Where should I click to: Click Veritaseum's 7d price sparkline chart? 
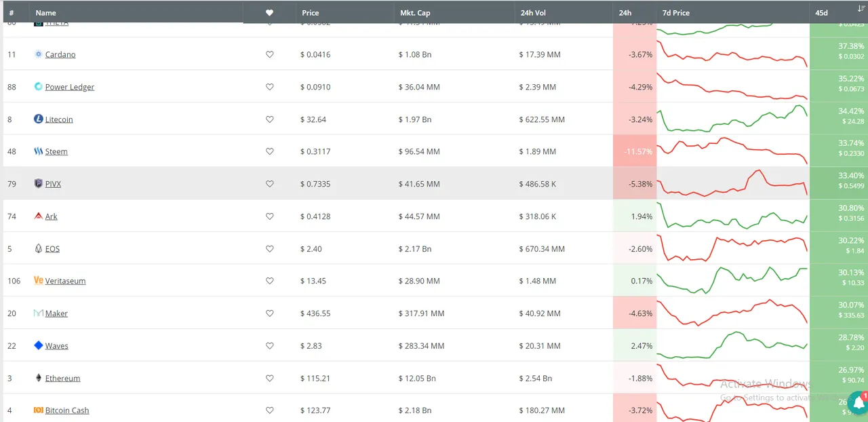click(732, 280)
